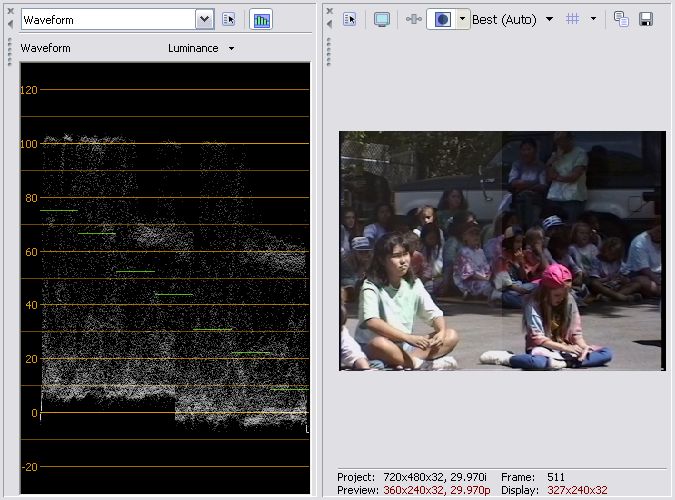Open Project Video Properties icon in preview

pyautogui.click(x=350, y=19)
